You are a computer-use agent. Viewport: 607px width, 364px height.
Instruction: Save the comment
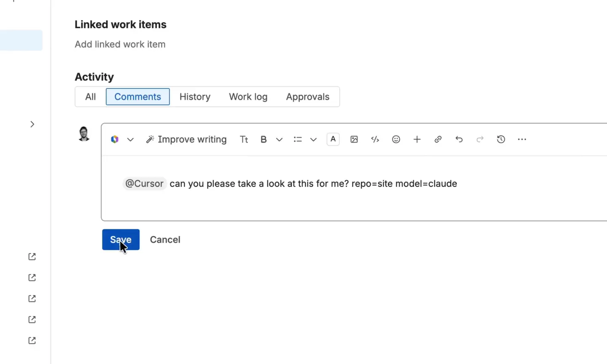click(x=121, y=240)
